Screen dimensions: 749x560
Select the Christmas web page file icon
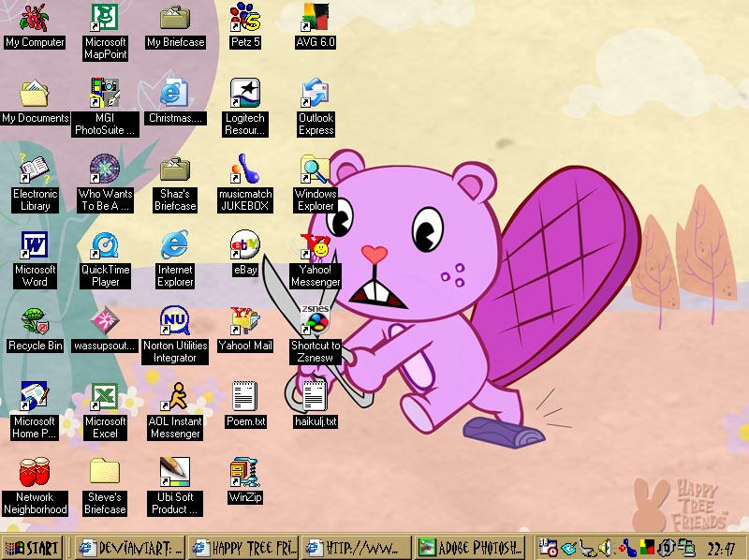174,93
